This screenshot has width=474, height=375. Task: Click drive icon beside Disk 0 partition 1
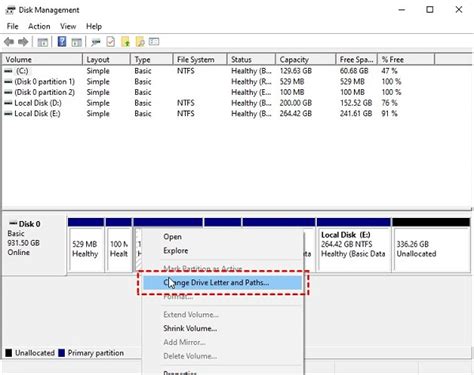point(8,81)
